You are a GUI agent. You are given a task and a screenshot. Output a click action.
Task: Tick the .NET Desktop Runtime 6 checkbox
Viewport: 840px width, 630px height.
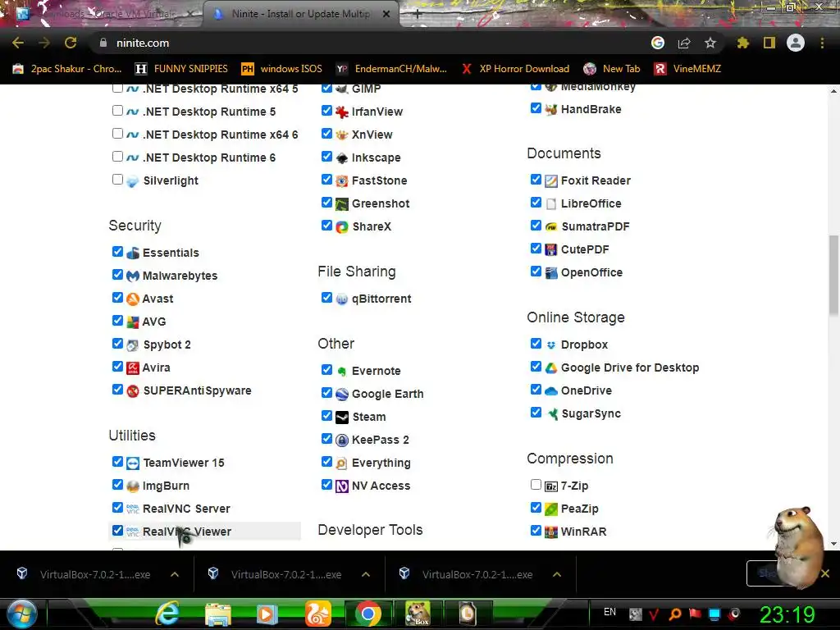tap(117, 156)
